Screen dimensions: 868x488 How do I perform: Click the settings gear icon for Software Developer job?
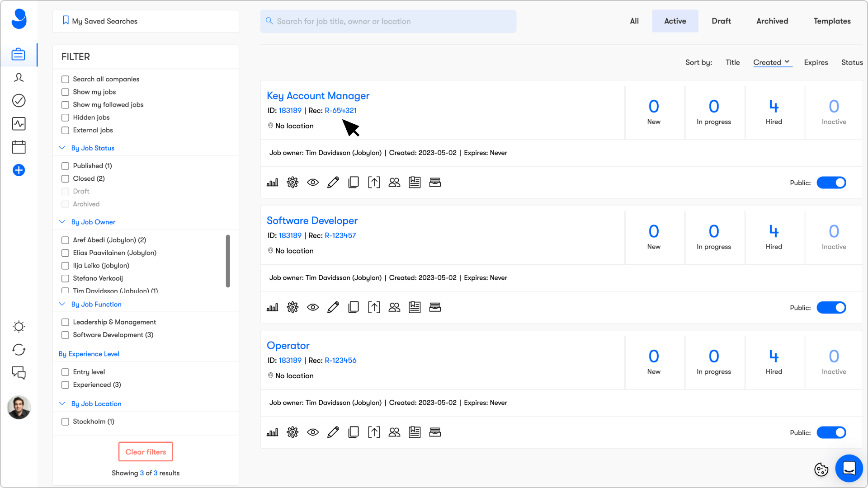click(292, 307)
